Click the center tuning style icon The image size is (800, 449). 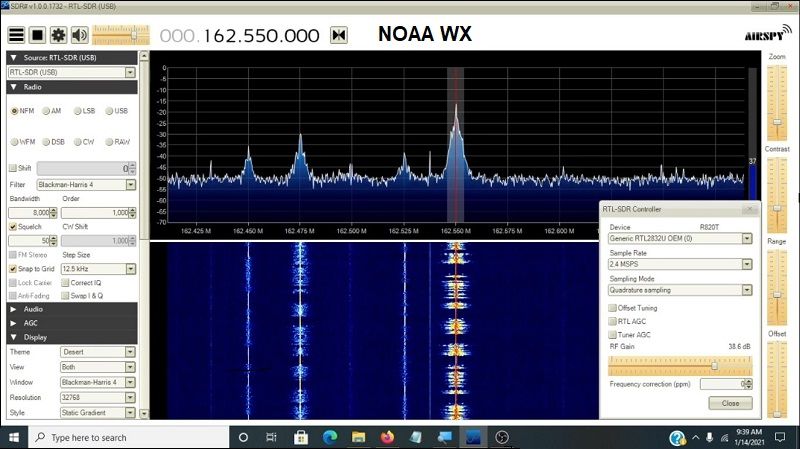tap(339, 35)
